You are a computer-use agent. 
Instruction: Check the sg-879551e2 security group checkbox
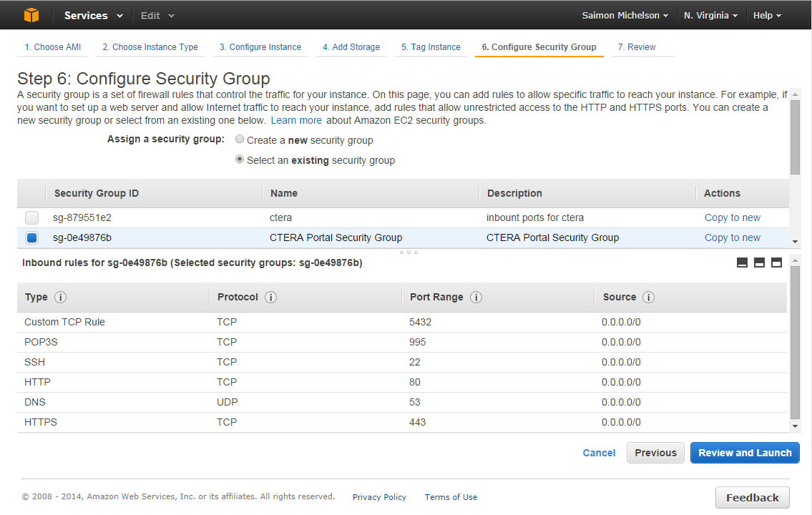(31, 218)
